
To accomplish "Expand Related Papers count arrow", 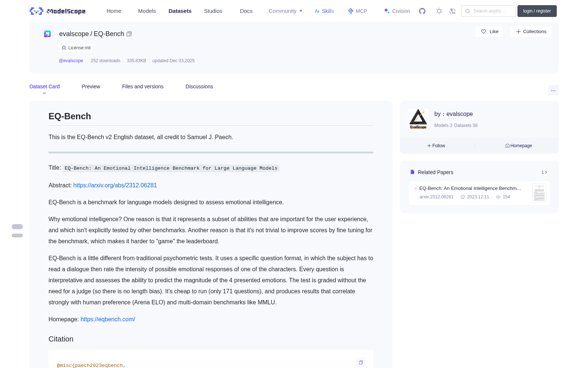I will [x=544, y=172].
